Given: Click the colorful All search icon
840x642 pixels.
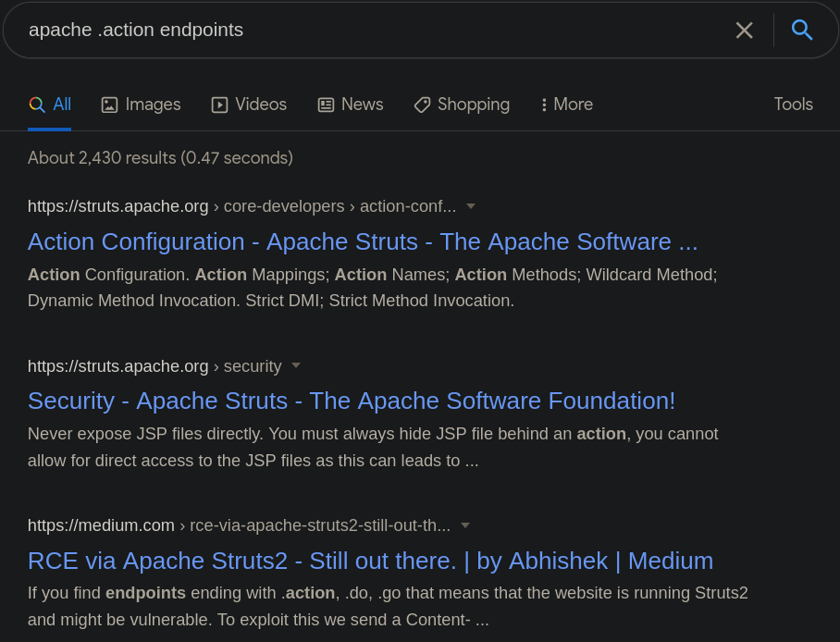Looking at the screenshot, I should click(x=37, y=105).
